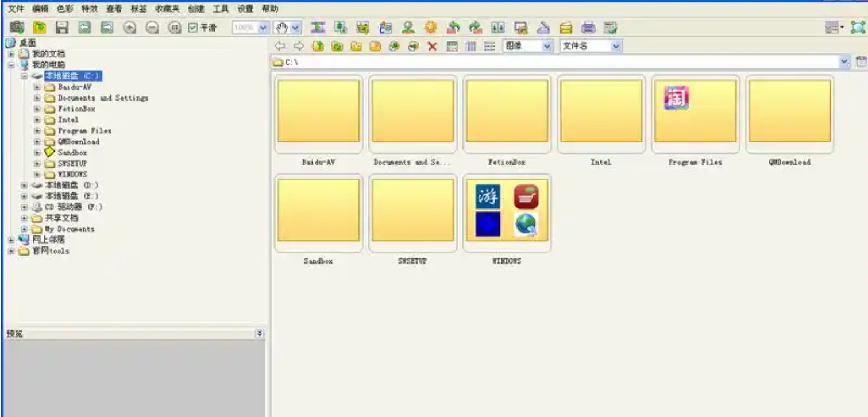Expand the 网上邻居 tree node
Viewport: 868px width, 417px height.
tap(11, 240)
